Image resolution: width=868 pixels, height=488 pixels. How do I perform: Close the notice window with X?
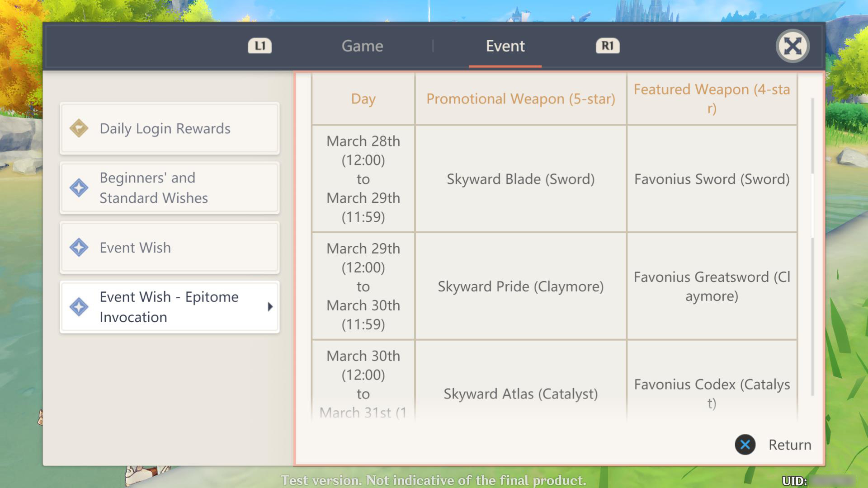coord(793,46)
